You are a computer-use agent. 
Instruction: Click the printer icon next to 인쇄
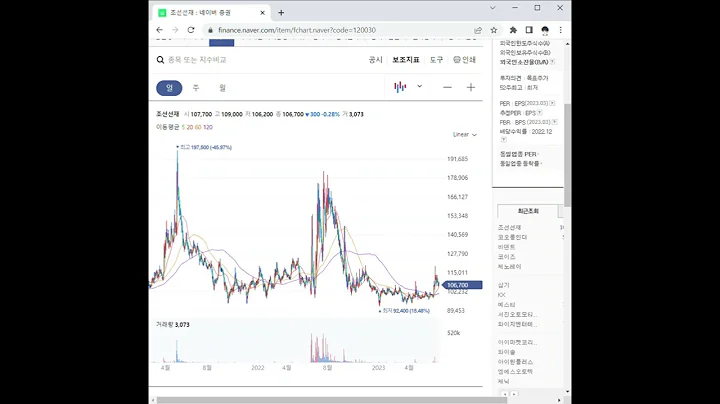pyautogui.click(x=456, y=60)
